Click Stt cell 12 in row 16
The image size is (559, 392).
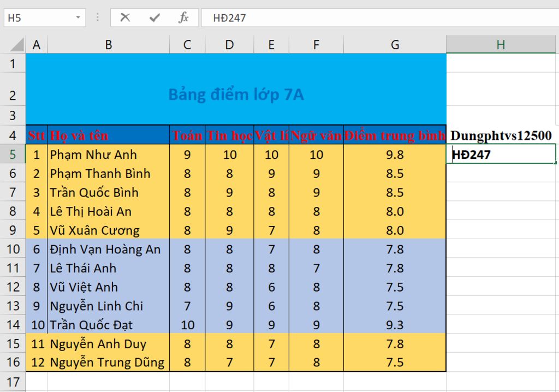click(x=37, y=362)
